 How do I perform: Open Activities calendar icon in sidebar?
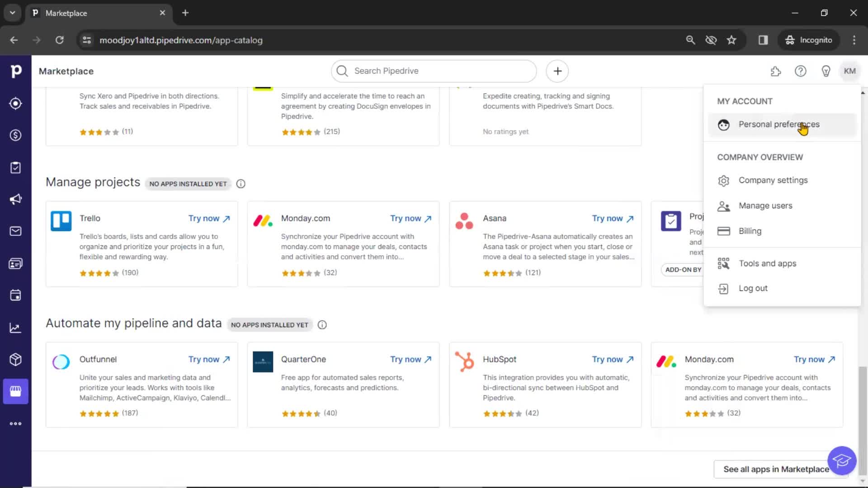[x=16, y=296]
